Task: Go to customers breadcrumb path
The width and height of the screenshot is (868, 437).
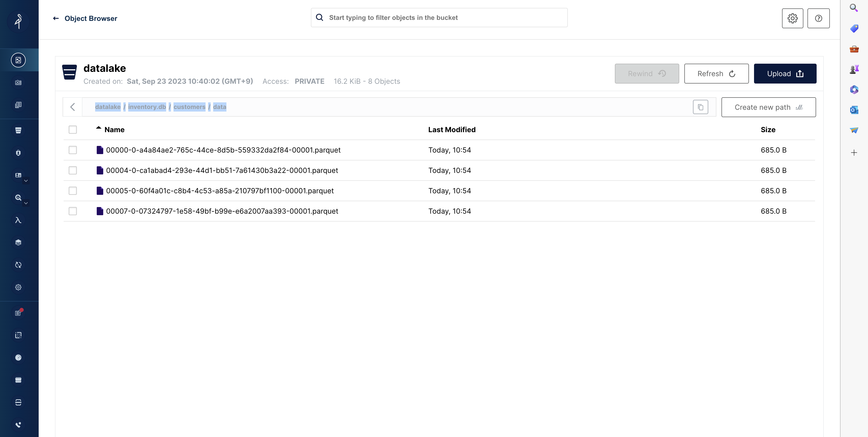Action: (x=189, y=107)
